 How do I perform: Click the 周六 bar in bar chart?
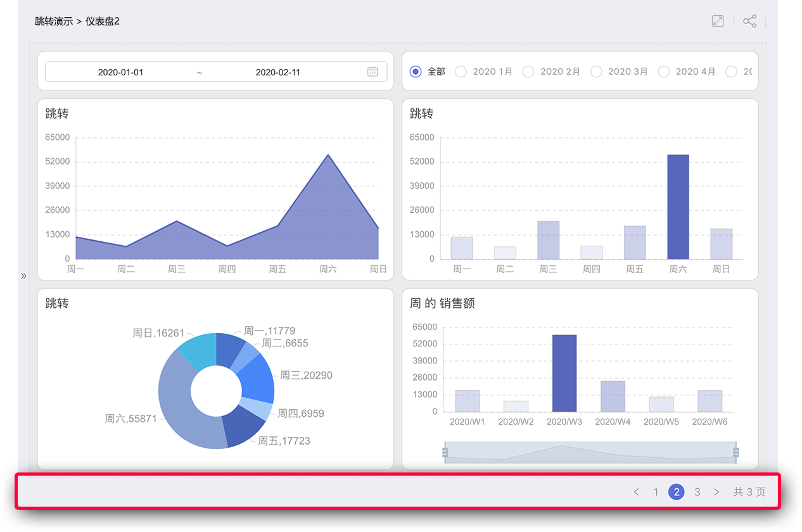pyautogui.click(x=678, y=207)
